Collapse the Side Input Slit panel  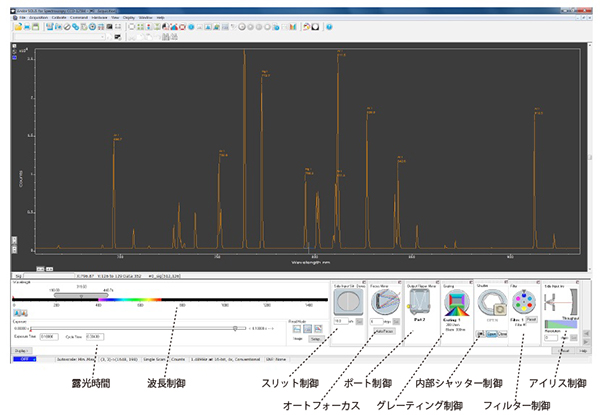click(x=364, y=283)
